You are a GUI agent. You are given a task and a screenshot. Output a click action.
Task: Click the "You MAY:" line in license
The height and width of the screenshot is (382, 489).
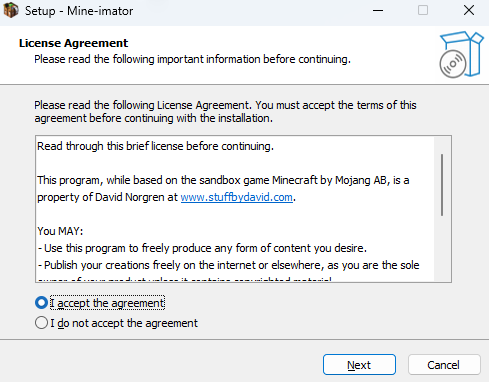tap(60, 231)
